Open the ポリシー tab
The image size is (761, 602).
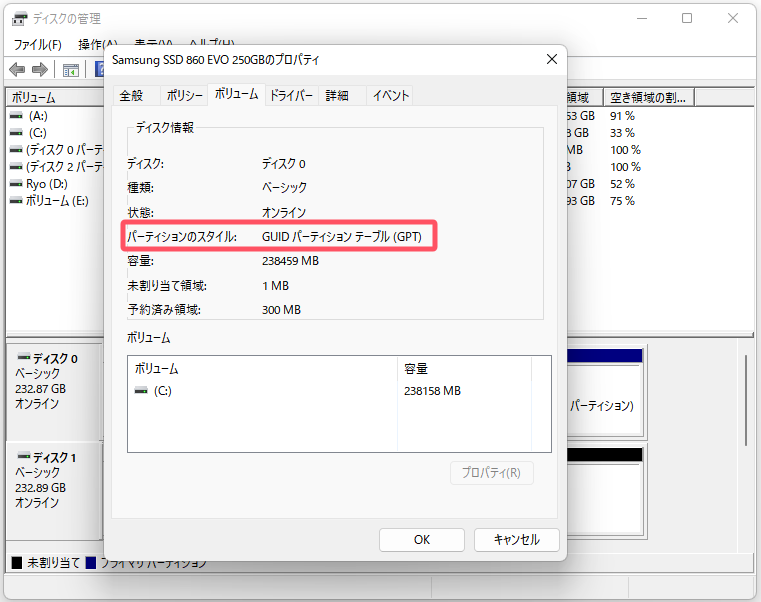(x=184, y=96)
